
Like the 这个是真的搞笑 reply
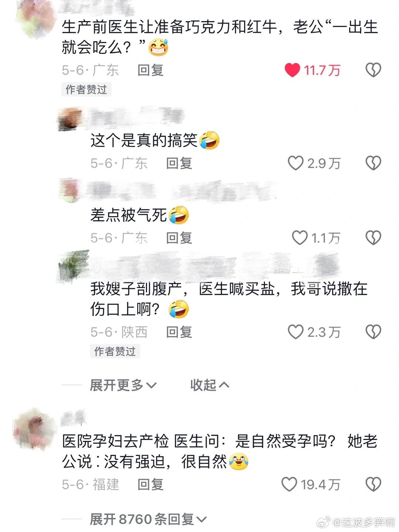(x=296, y=163)
